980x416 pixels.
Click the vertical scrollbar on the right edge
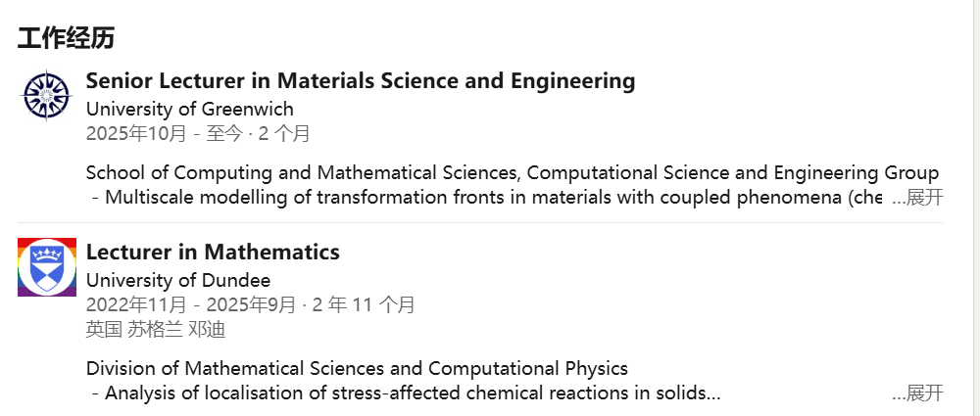(x=974, y=208)
